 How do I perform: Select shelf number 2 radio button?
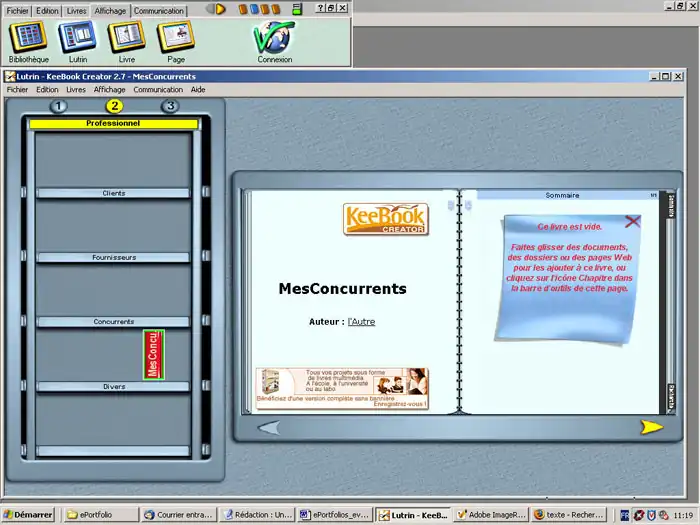pos(115,106)
